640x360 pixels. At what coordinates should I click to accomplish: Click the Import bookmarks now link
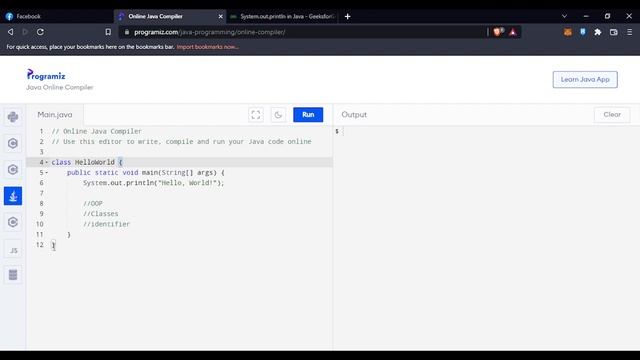click(207, 47)
